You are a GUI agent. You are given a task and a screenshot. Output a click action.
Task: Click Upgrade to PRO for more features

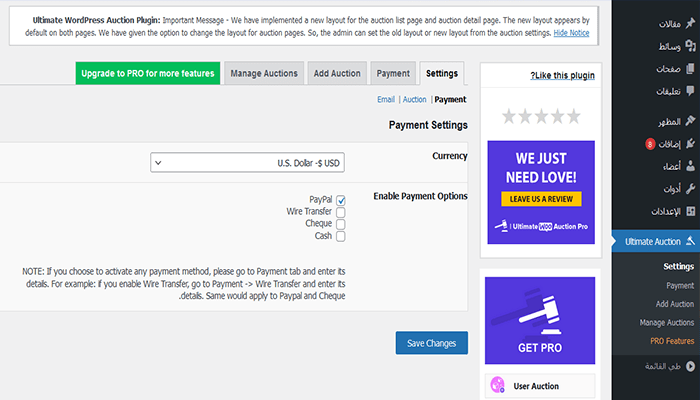tap(148, 74)
